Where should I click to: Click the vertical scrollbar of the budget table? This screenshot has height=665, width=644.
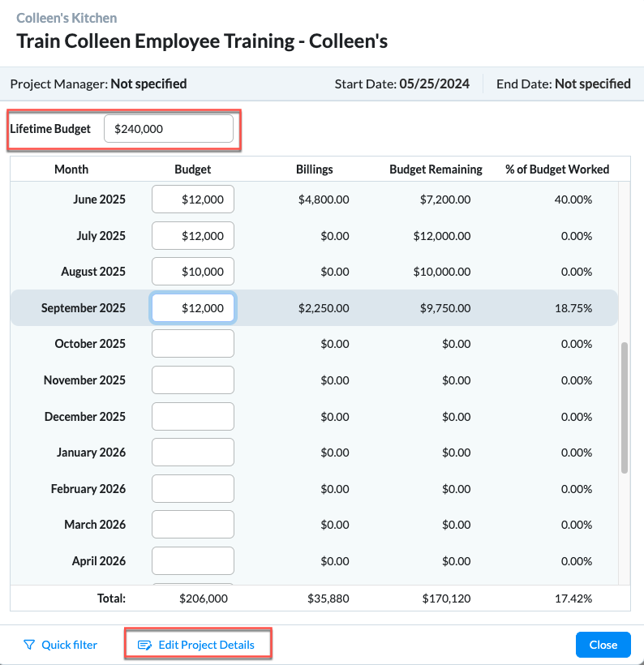coord(624,408)
